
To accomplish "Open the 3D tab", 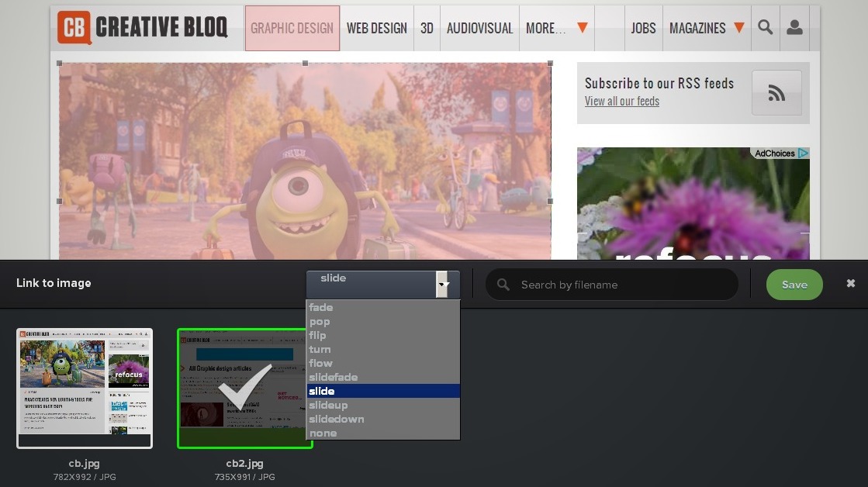I will click(x=427, y=28).
